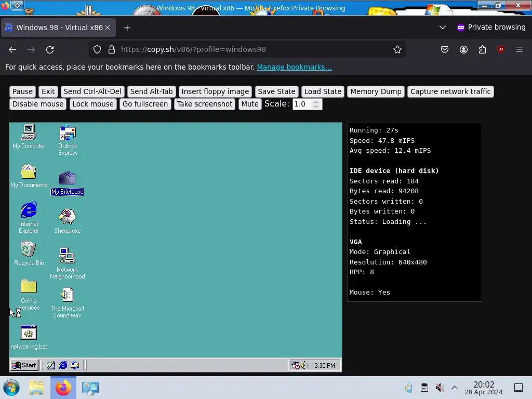This screenshot has height=399, width=532.
Task: Click the 3:30 PM tray clock
Action: point(324,365)
